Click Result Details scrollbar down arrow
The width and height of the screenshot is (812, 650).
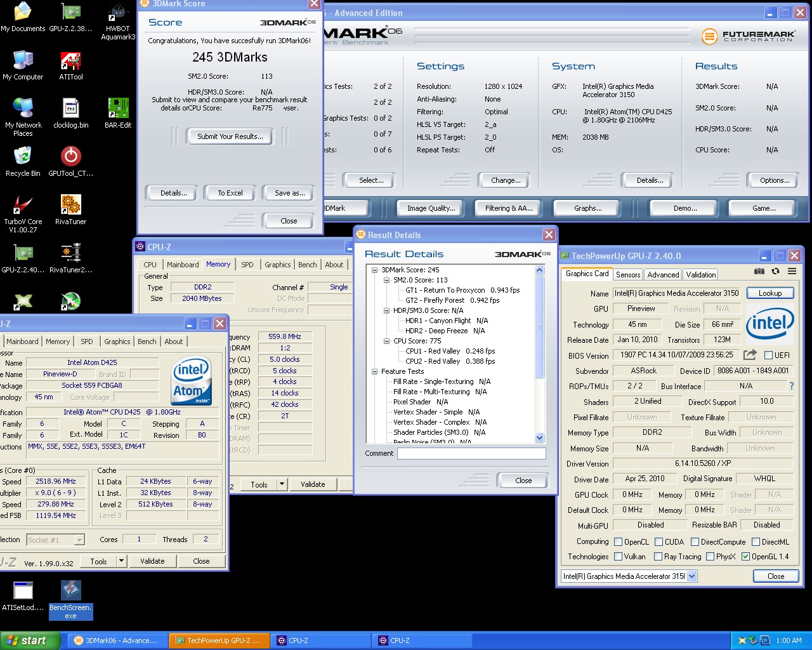[x=540, y=437]
